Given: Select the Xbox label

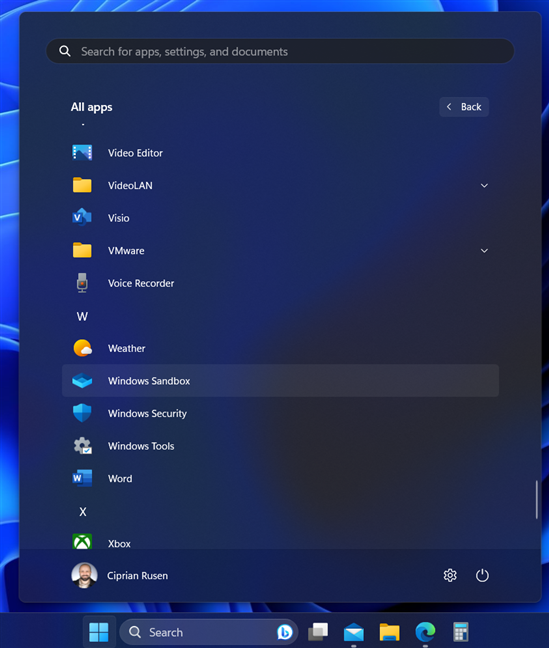Looking at the screenshot, I should click(119, 543).
